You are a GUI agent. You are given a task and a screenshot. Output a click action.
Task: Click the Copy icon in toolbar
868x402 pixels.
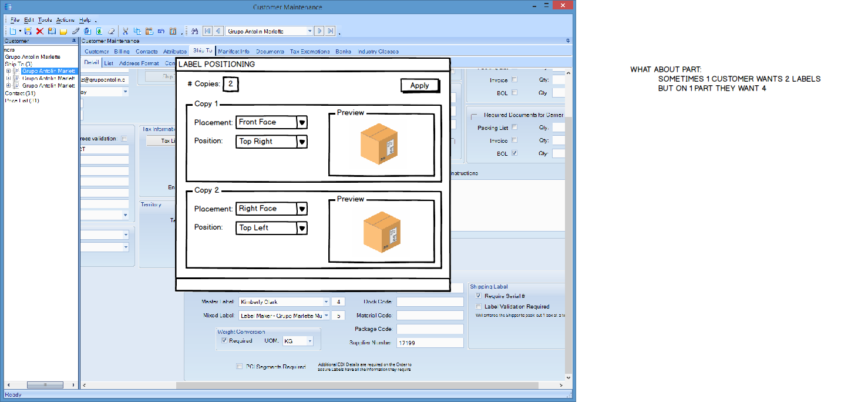coord(137,31)
